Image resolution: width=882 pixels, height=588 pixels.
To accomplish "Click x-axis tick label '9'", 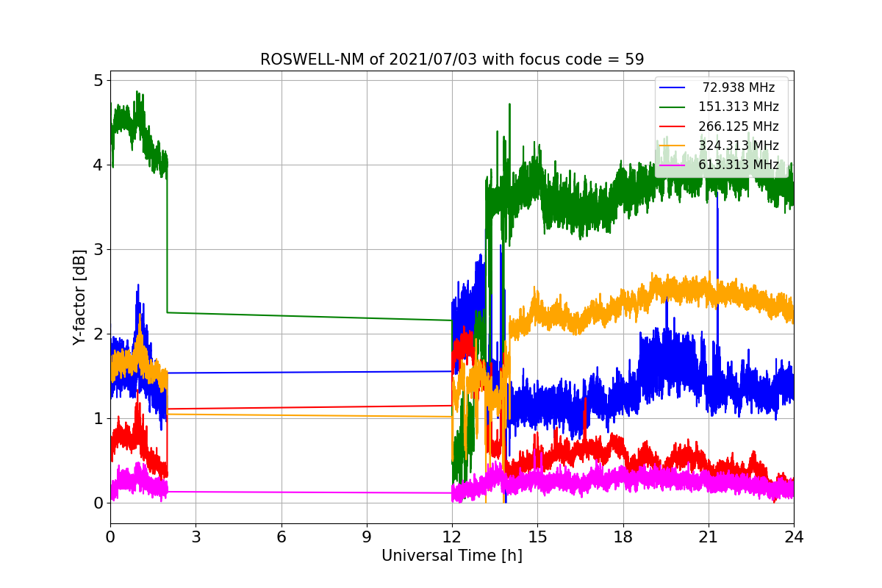I will (367, 537).
